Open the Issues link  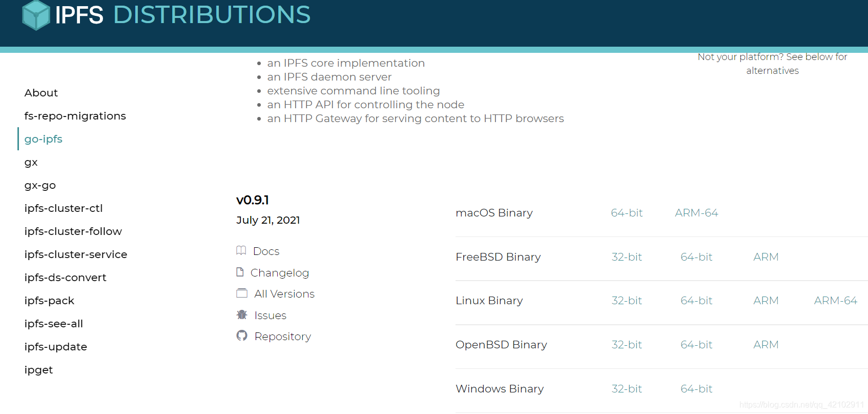(270, 316)
